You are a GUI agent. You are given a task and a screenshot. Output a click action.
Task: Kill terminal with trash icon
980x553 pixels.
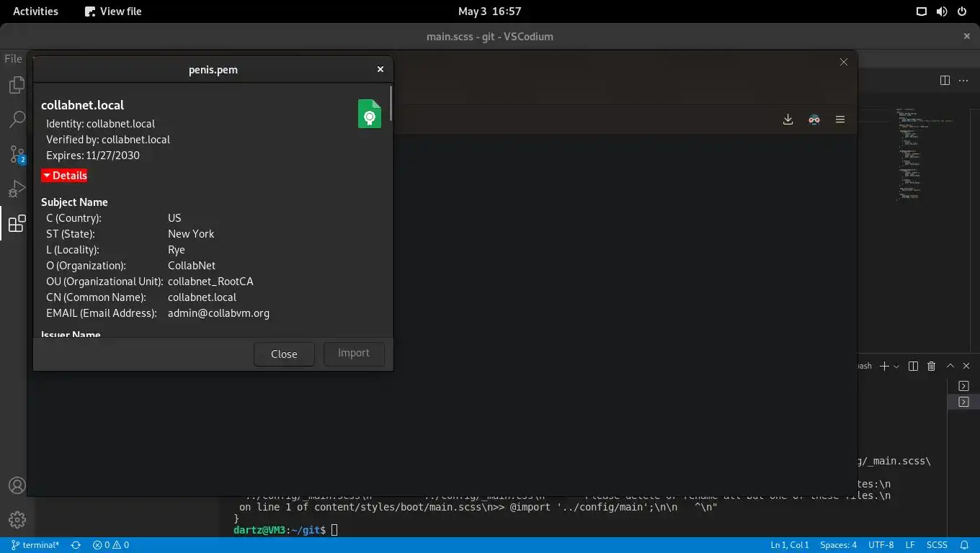(x=931, y=366)
